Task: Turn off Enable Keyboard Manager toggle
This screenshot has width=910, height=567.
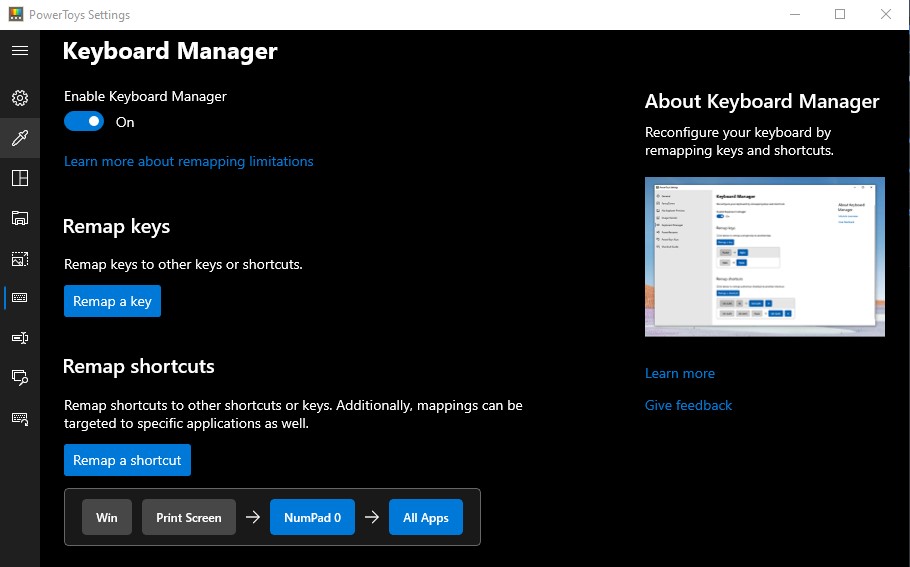Action: tap(84, 121)
